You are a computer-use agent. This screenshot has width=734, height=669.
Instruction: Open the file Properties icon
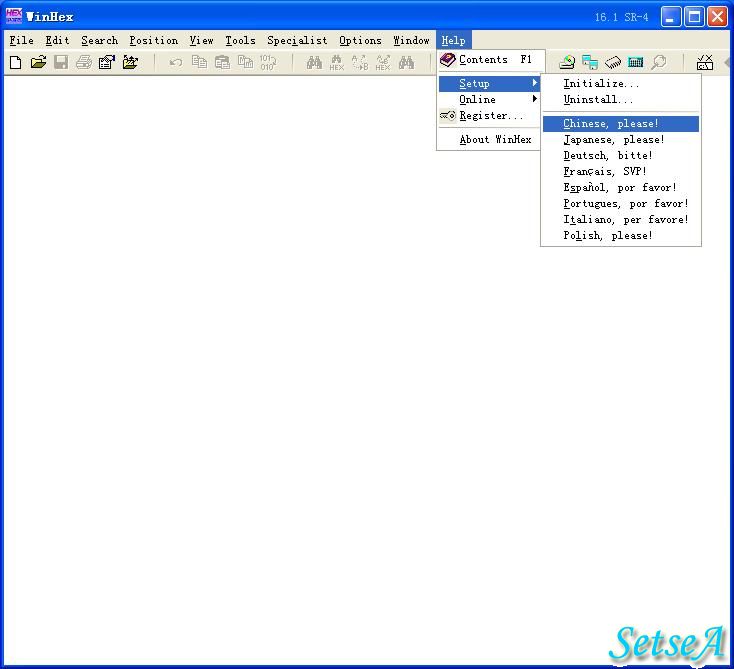(107, 62)
